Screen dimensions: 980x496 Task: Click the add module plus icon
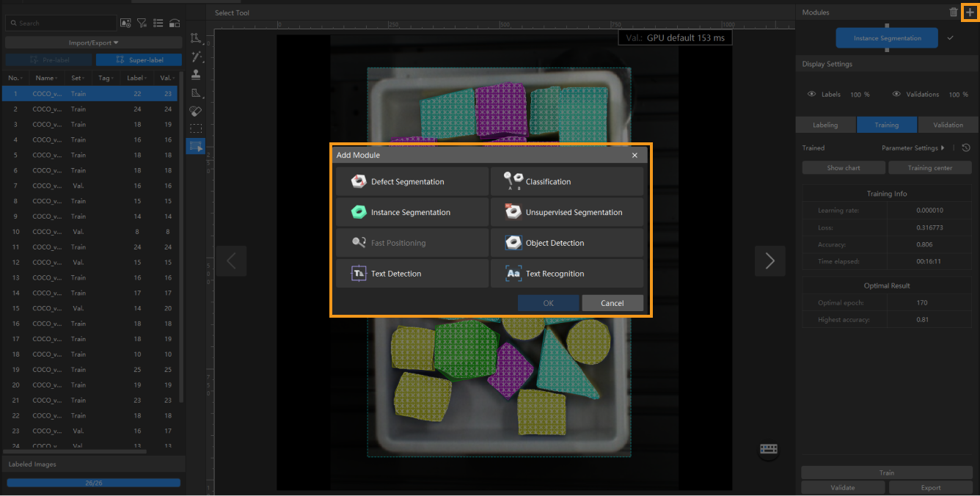(970, 12)
